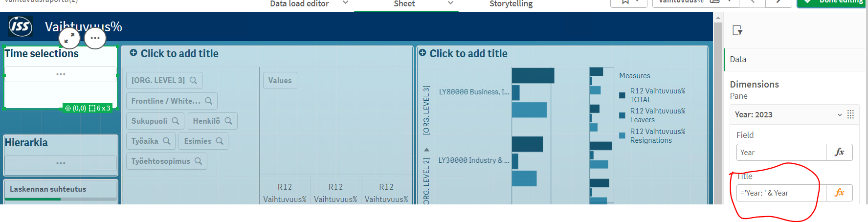Open expression editor for the Title input
Image resolution: width=868 pixels, height=222 pixels.
(839, 193)
